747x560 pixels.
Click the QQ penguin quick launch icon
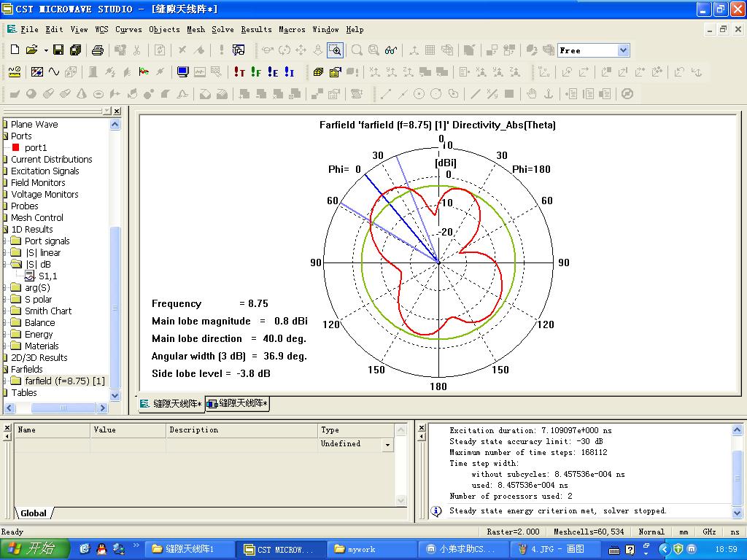point(101,550)
